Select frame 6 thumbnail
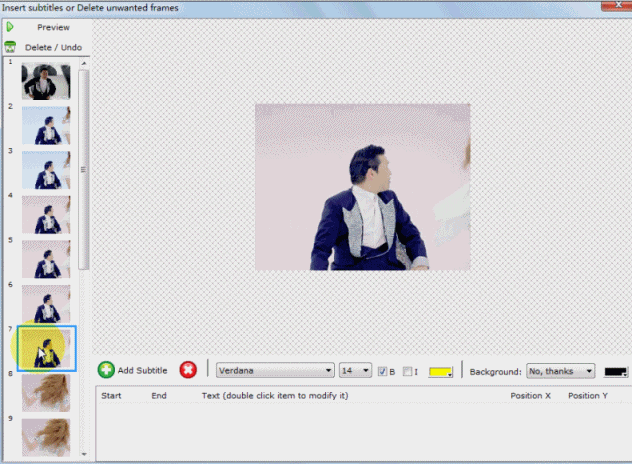The image size is (632, 464). click(x=46, y=304)
